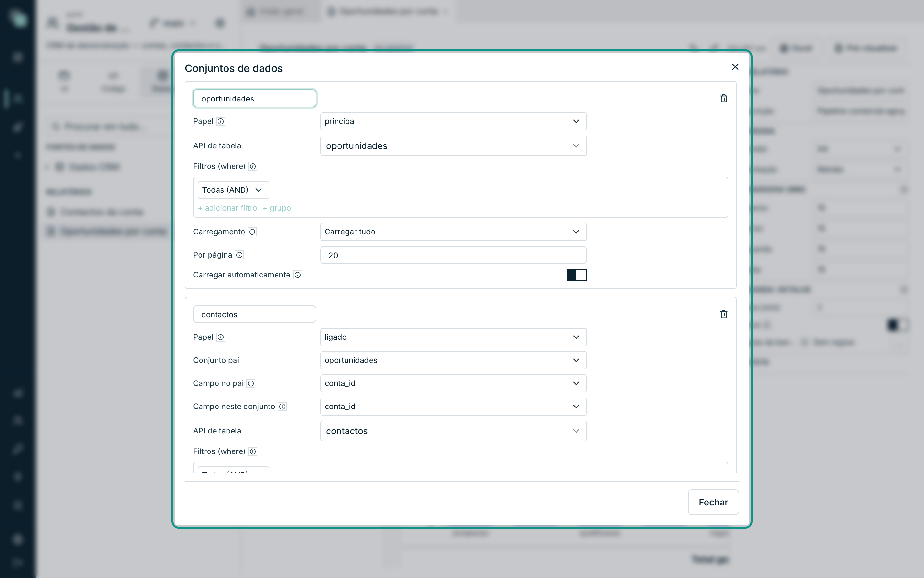Open info icon next to Campo no pai
The height and width of the screenshot is (578, 924).
click(x=251, y=383)
